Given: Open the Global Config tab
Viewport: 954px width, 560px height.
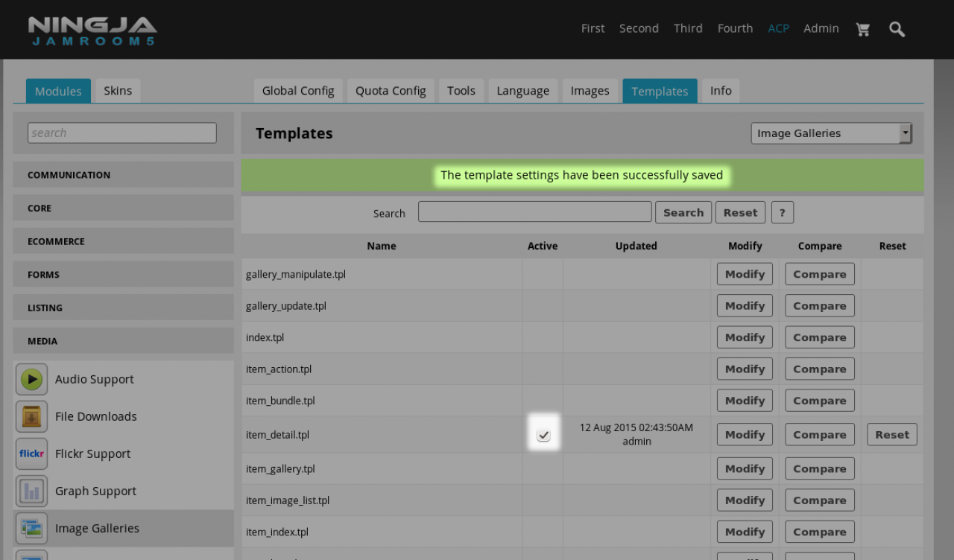Looking at the screenshot, I should tap(298, 91).
